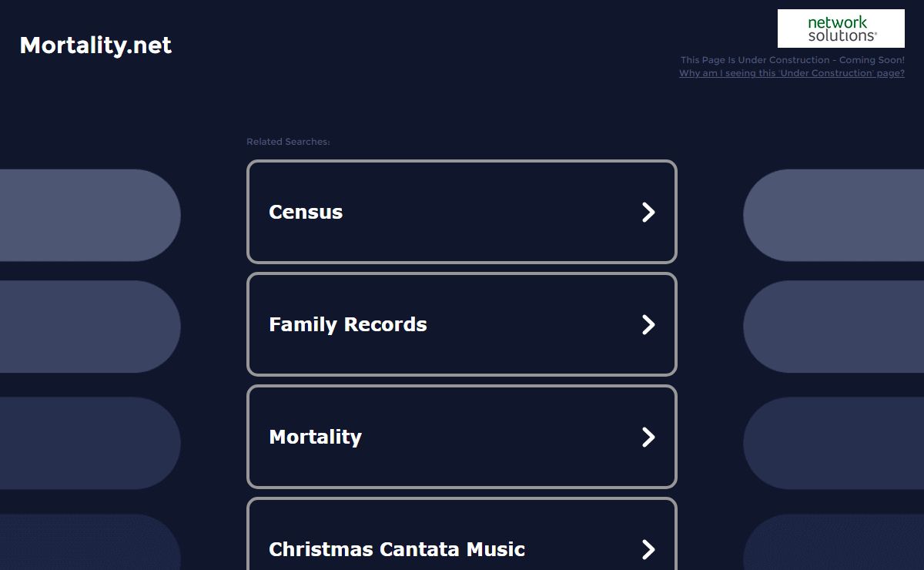
Task: Click the arrow icon beside Family Records
Action: coord(648,324)
